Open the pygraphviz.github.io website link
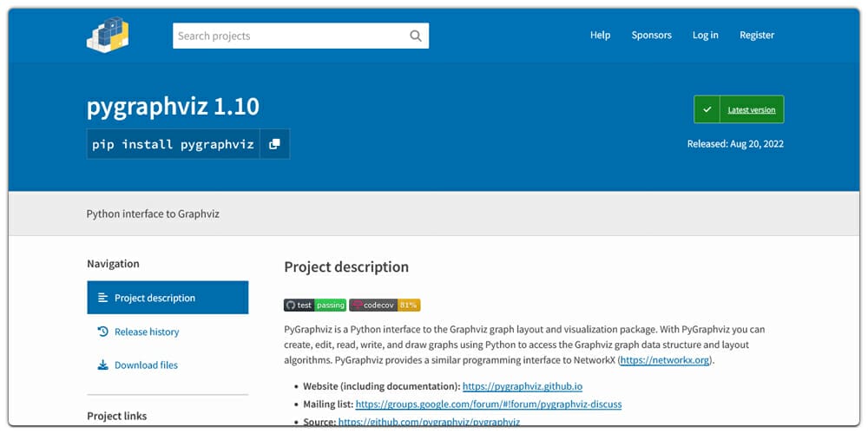Viewport: 868px width, 434px height. [522, 386]
